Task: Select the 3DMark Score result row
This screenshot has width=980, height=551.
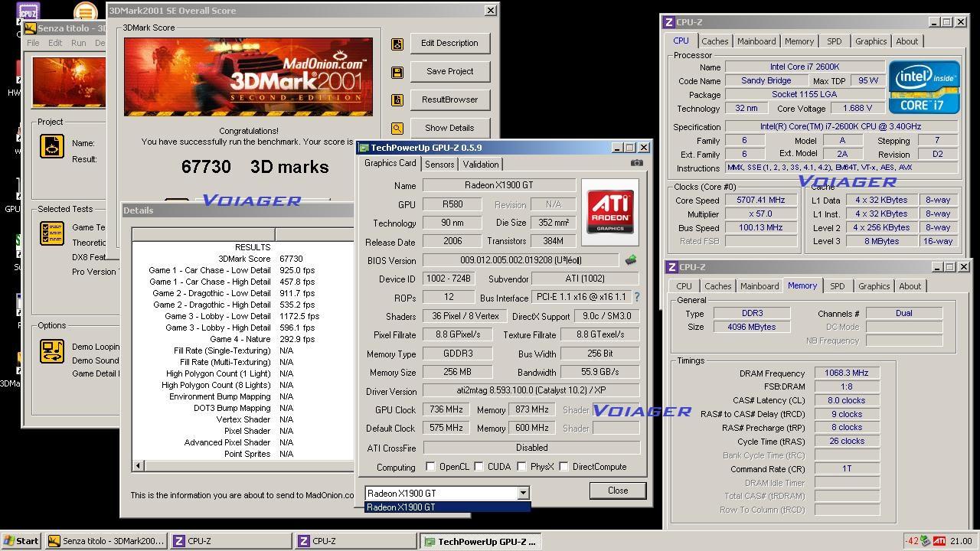Action: coord(243,259)
